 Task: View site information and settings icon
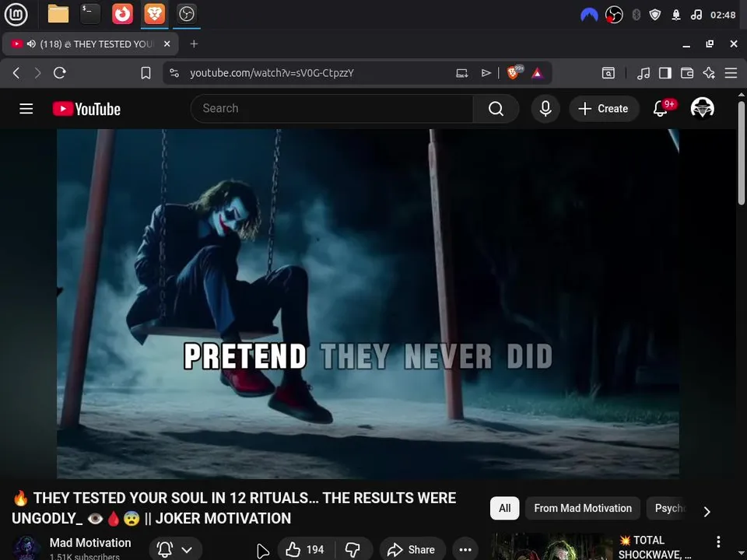[174, 73]
